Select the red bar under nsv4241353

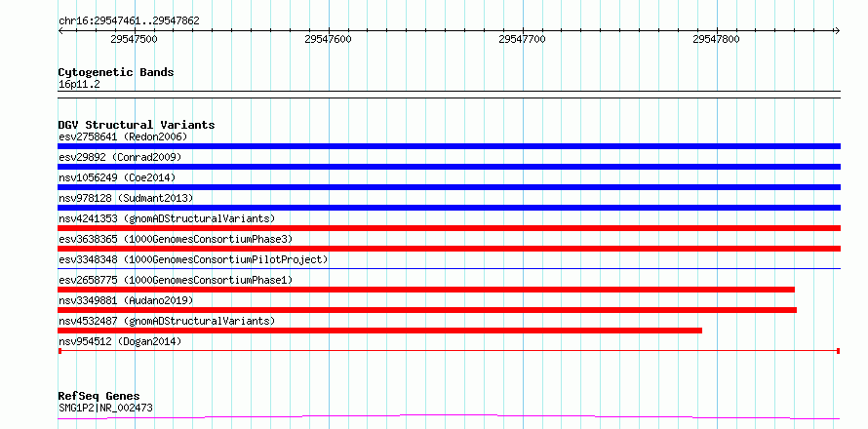[x=449, y=228]
